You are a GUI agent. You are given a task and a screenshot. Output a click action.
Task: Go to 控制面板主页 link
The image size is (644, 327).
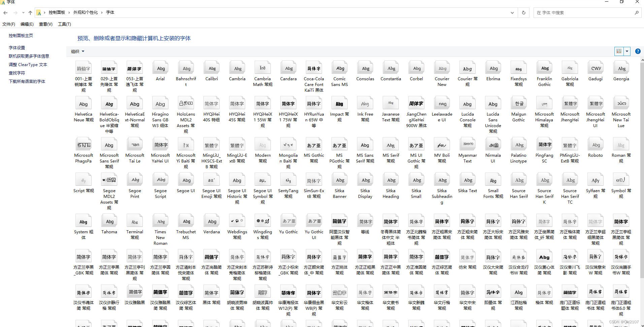tap(21, 36)
